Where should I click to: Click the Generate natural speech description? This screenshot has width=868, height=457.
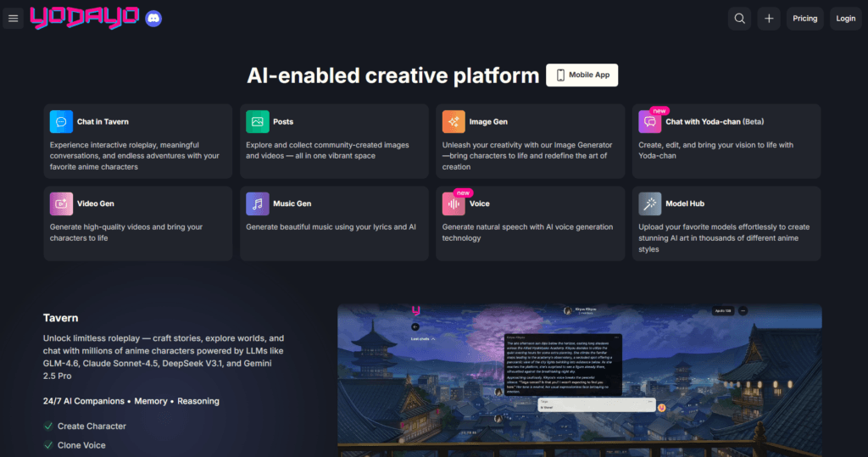pyautogui.click(x=527, y=232)
